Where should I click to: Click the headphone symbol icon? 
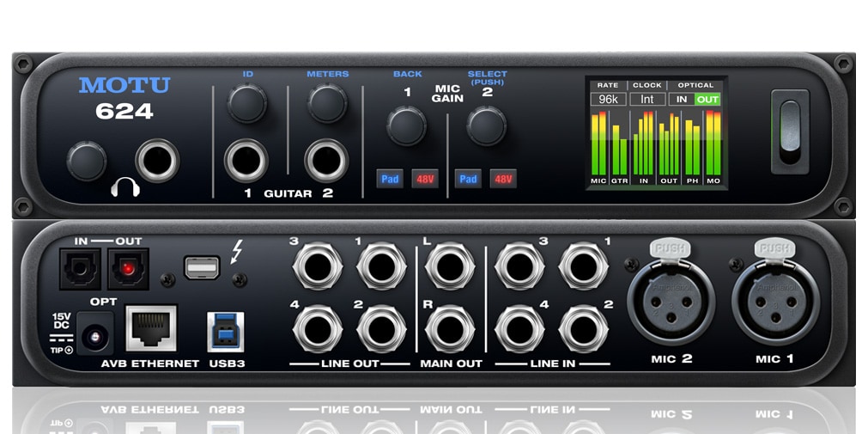pyautogui.click(x=125, y=188)
